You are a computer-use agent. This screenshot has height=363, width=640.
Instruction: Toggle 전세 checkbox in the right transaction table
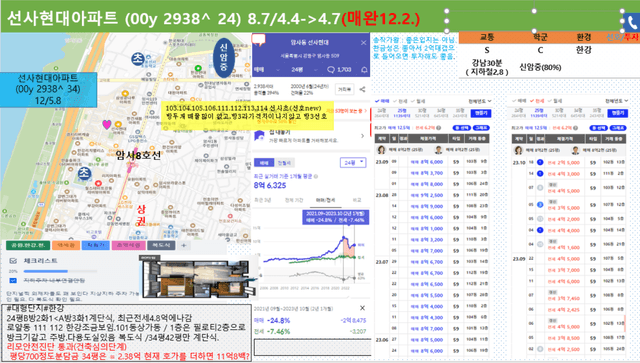point(537,101)
